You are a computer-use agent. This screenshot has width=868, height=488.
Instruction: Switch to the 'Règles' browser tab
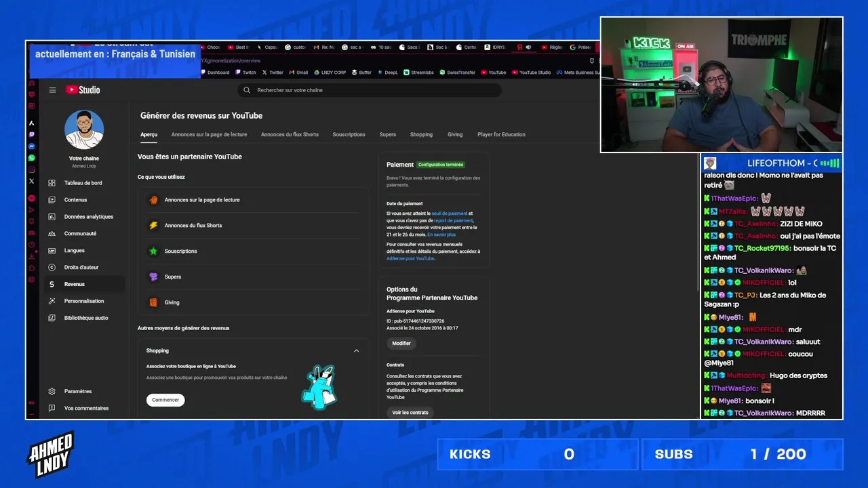(x=552, y=47)
